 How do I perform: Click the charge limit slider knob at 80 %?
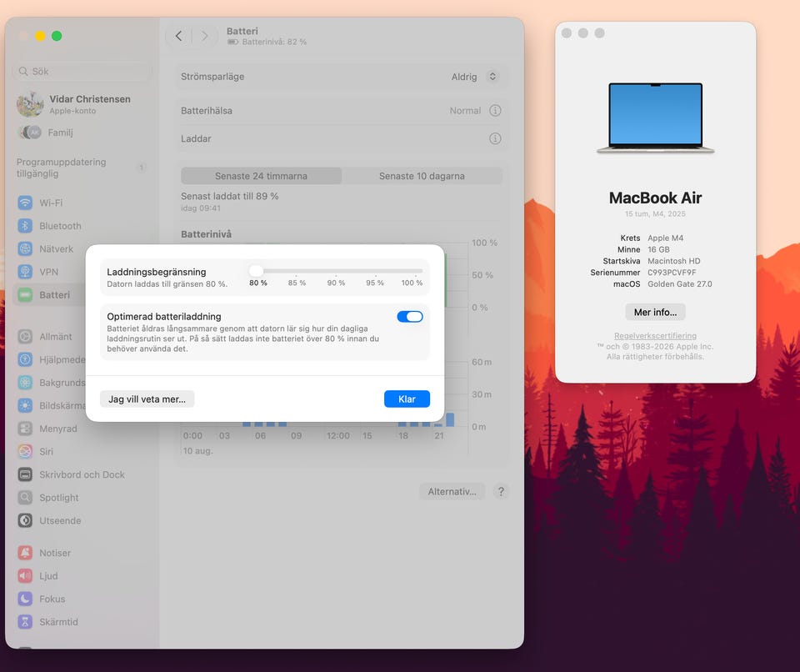(x=256, y=271)
